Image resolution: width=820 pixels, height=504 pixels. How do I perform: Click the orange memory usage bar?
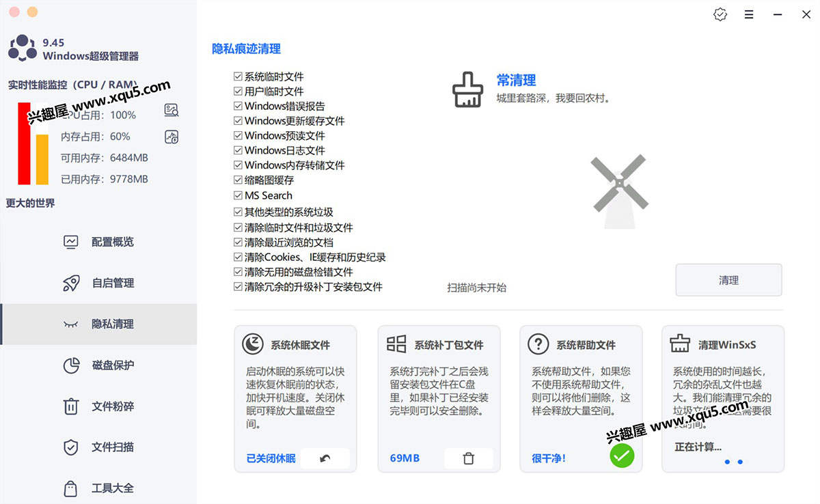pos(42,160)
